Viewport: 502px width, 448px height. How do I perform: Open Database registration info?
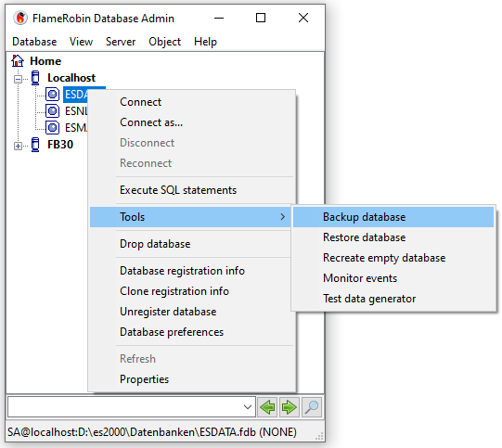[190, 271]
